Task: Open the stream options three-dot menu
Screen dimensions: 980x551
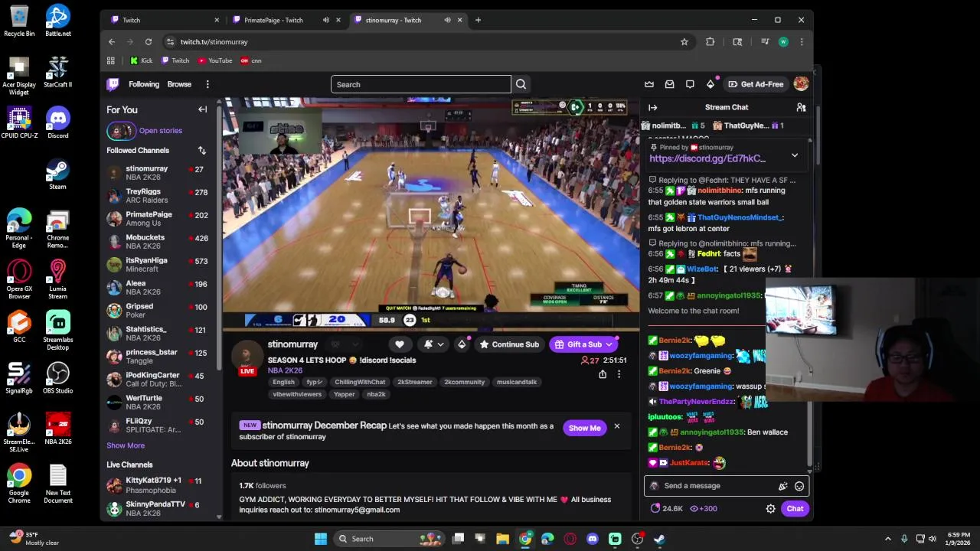Action: [x=619, y=374]
